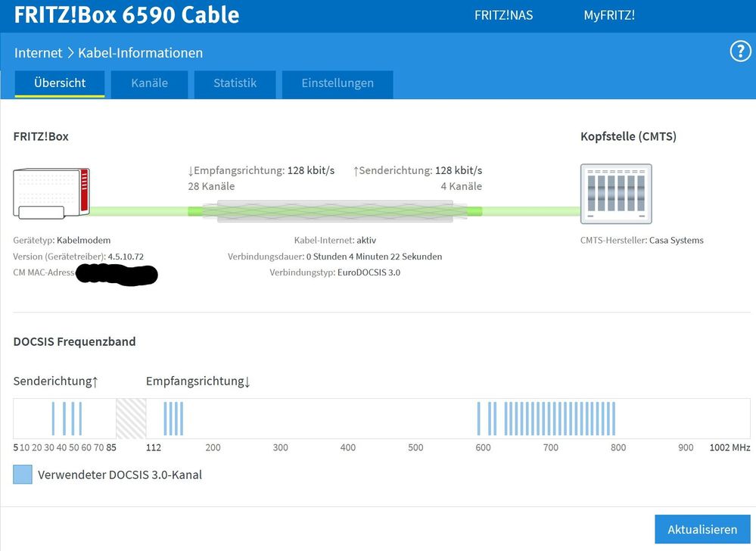
Task: Click the 'DOCSIS Frequenzband' heading
Action: 74,341
